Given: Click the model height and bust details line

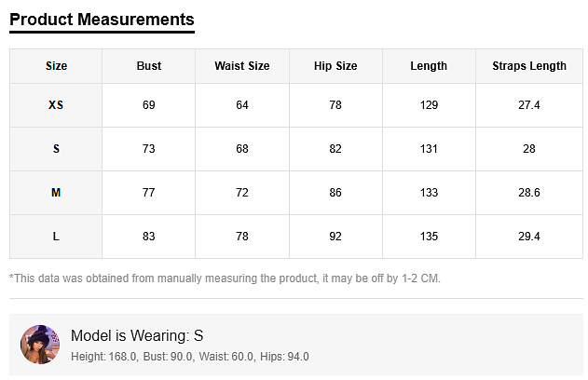Looking at the screenshot, I should click(x=190, y=357).
